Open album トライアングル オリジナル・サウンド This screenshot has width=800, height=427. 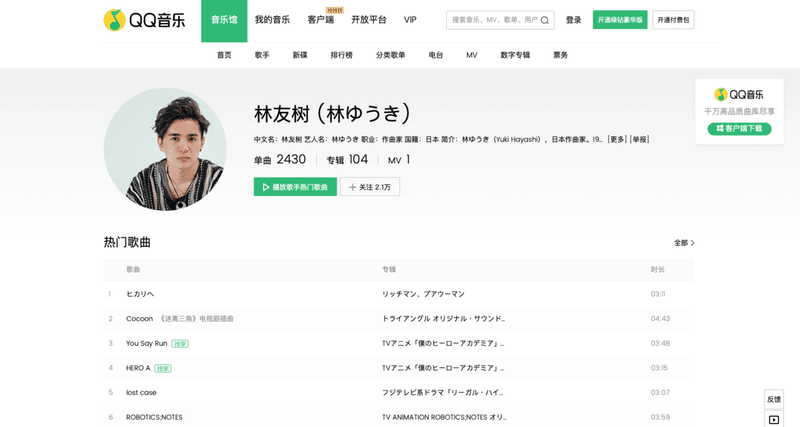point(443,319)
